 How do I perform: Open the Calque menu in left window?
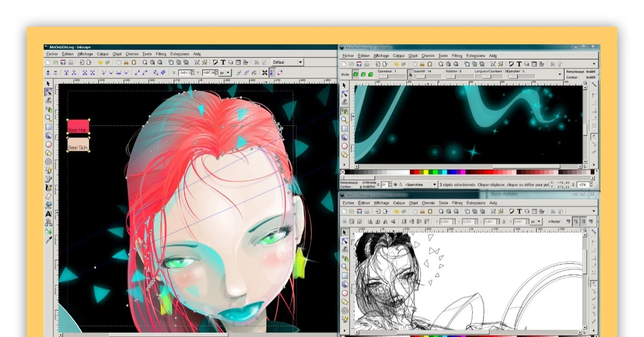pyautogui.click(x=103, y=54)
